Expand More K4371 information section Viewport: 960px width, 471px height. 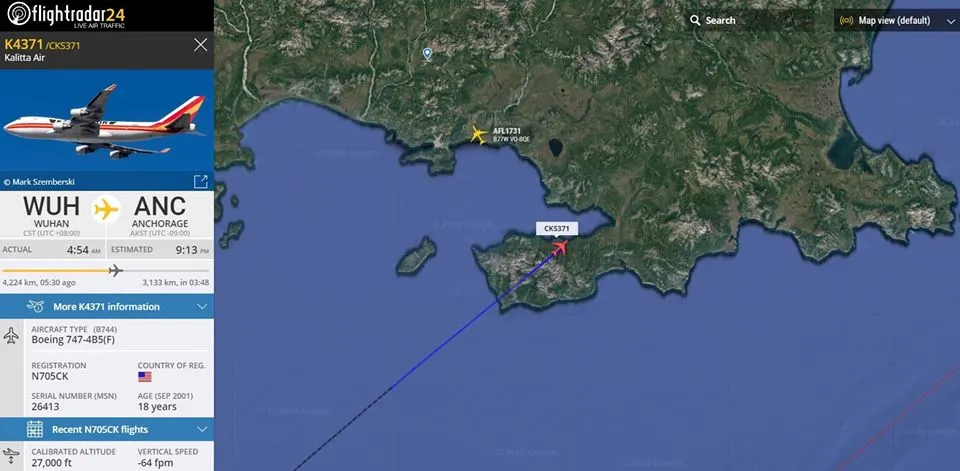(107, 306)
